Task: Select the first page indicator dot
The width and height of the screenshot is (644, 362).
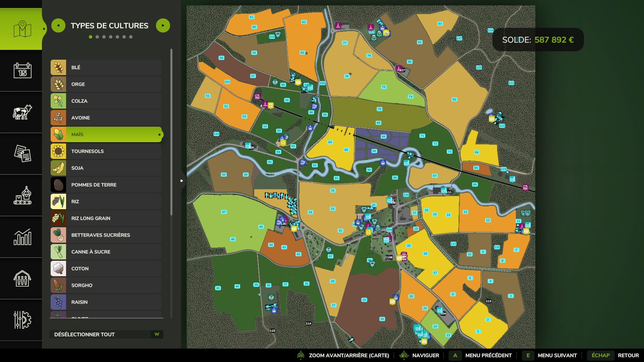Action: 91,37
